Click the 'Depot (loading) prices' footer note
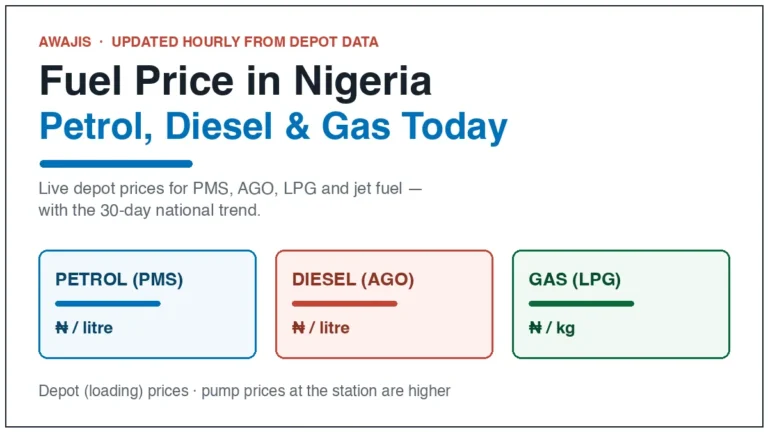768x432 pixels. tap(114, 391)
